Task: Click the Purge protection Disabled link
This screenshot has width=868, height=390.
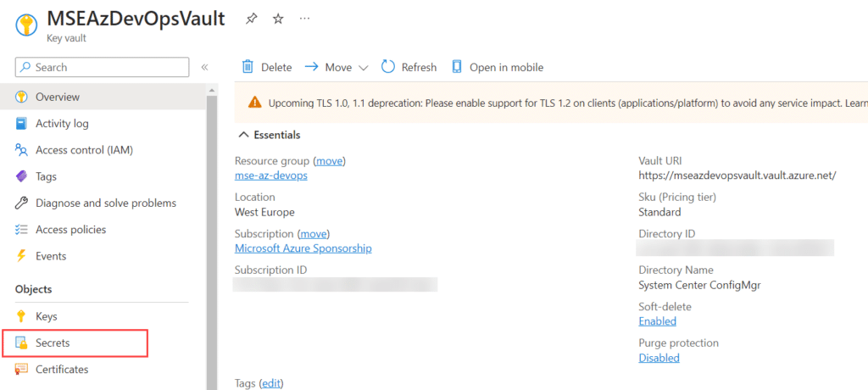Action: click(659, 358)
